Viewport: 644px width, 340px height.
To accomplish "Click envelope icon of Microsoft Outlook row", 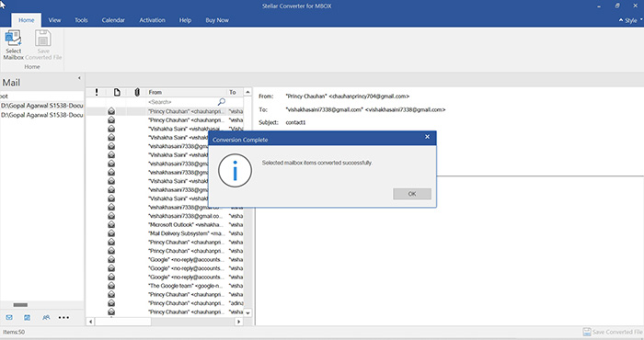I will [x=111, y=224].
